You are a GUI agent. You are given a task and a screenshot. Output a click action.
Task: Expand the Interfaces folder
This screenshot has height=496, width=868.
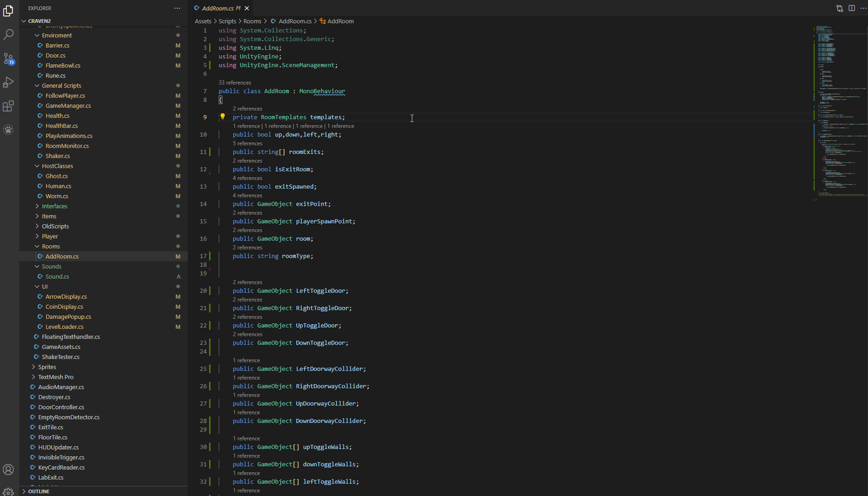37,206
